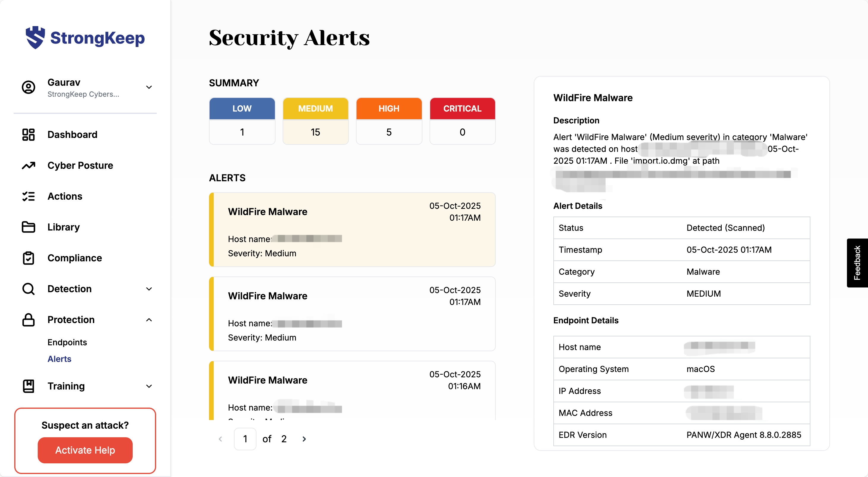
Task: Click the Gaurav user profile icon
Action: coord(28,87)
